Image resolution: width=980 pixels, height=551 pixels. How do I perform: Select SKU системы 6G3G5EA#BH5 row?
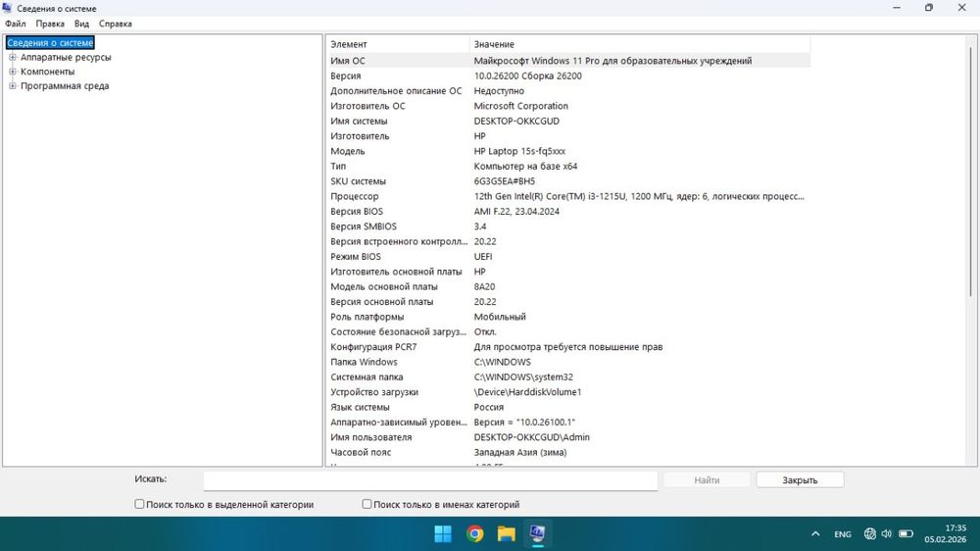coord(568,180)
